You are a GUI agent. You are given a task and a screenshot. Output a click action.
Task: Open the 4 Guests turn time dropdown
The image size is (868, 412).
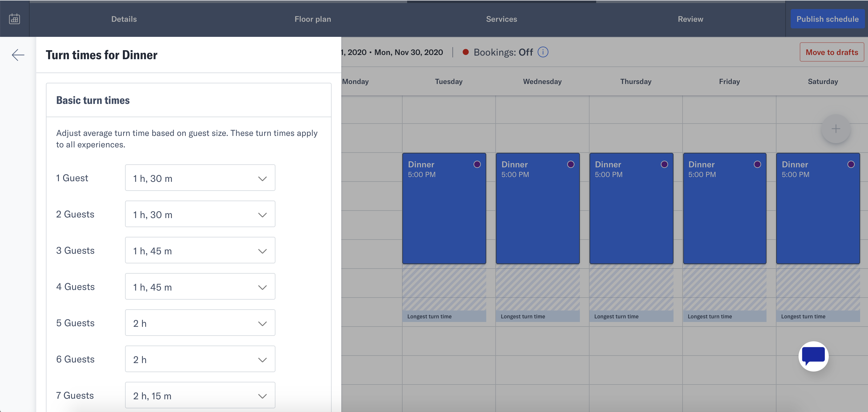[200, 287]
